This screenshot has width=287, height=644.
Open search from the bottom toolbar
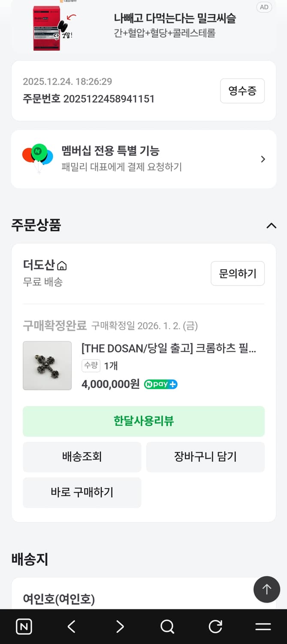point(167,626)
